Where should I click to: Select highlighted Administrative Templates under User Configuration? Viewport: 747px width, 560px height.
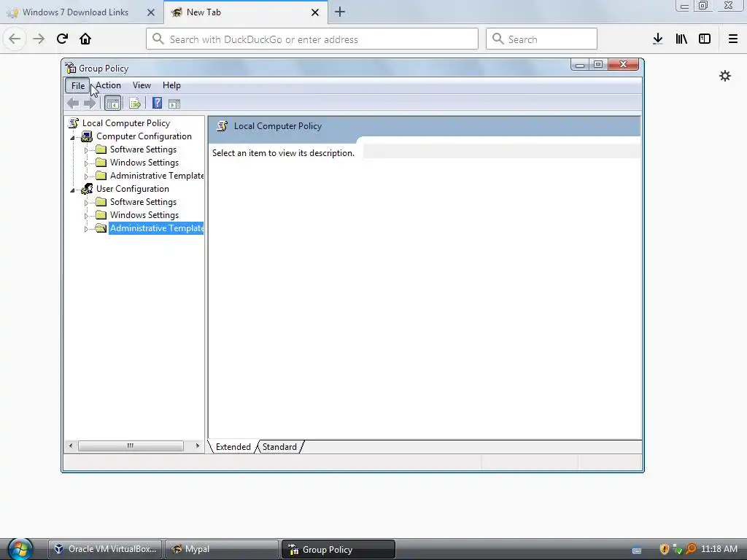pyautogui.click(x=156, y=228)
